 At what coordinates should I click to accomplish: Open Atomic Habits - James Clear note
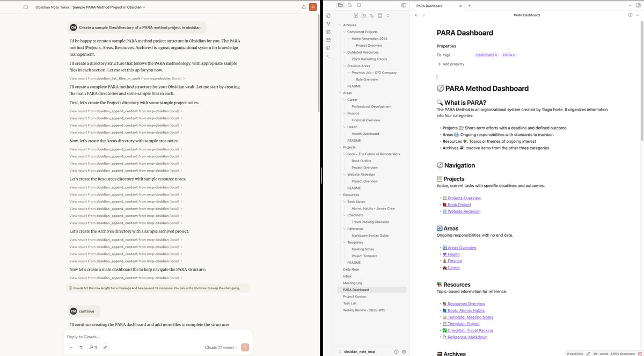(x=373, y=208)
